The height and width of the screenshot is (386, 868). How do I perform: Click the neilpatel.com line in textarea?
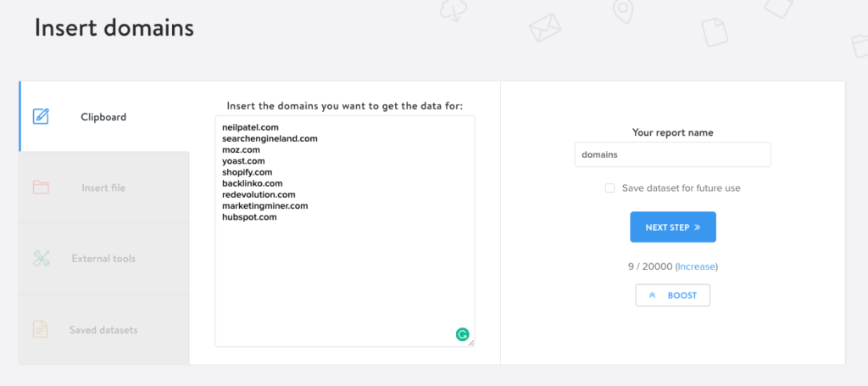coord(250,127)
